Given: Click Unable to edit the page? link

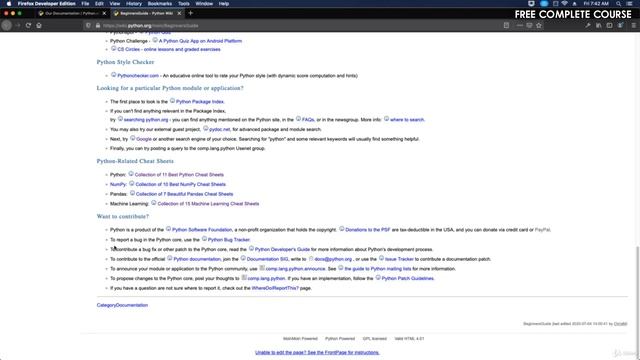Looking at the screenshot, I should click(x=317, y=352).
